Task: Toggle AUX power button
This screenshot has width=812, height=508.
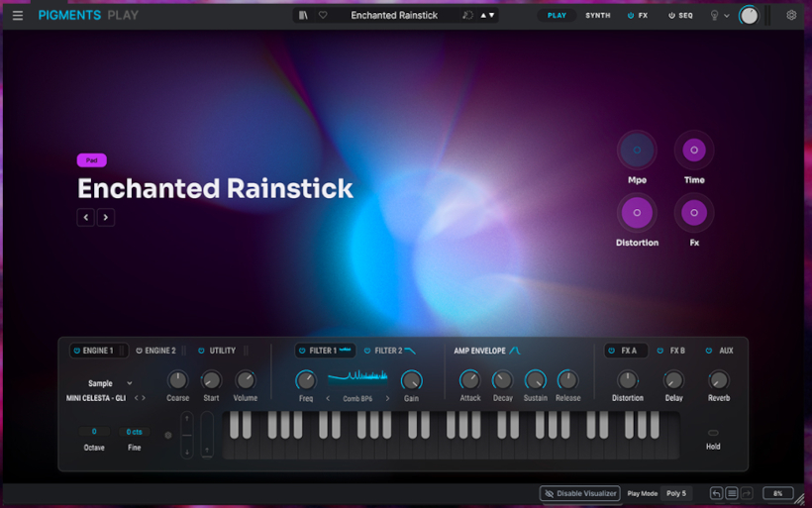Action: point(708,351)
